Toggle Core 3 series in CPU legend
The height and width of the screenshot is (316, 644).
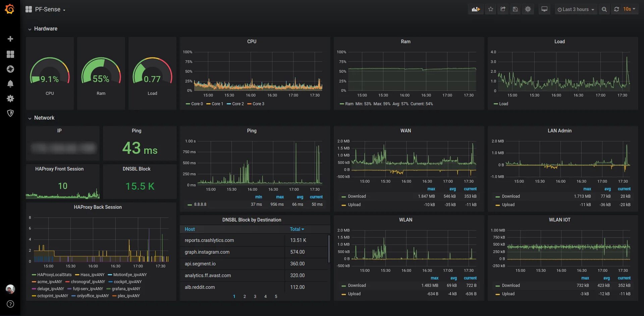258,104
